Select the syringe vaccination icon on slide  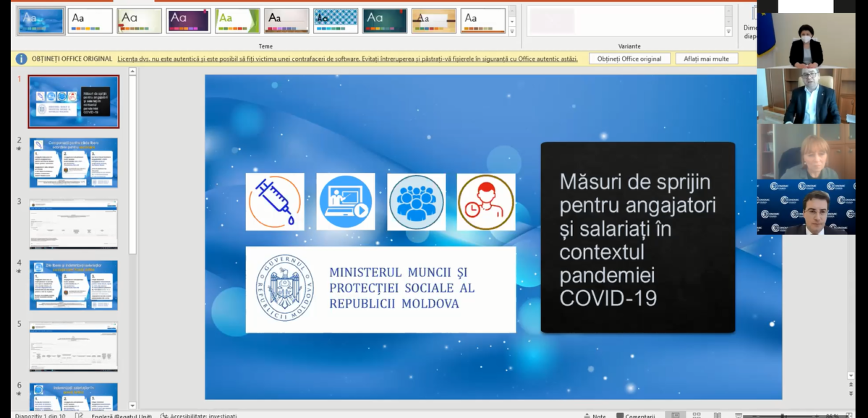point(275,202)
